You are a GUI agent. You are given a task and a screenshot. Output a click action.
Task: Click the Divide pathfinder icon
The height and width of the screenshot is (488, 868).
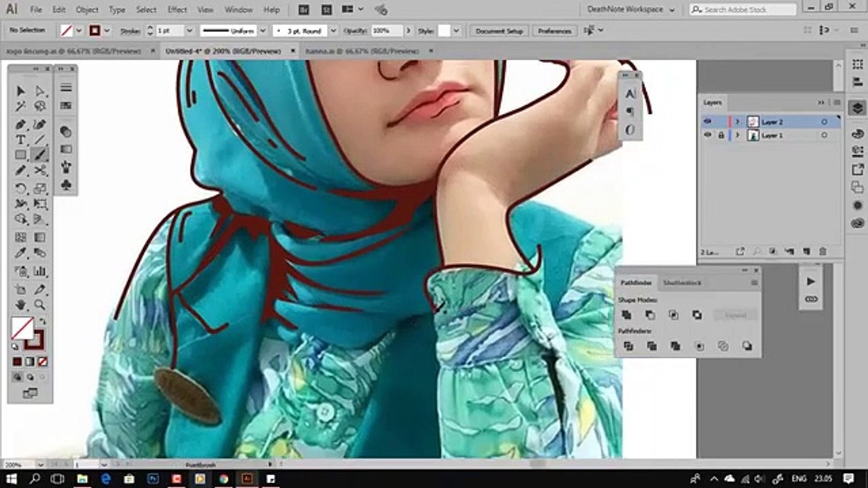tap(628, 346)
